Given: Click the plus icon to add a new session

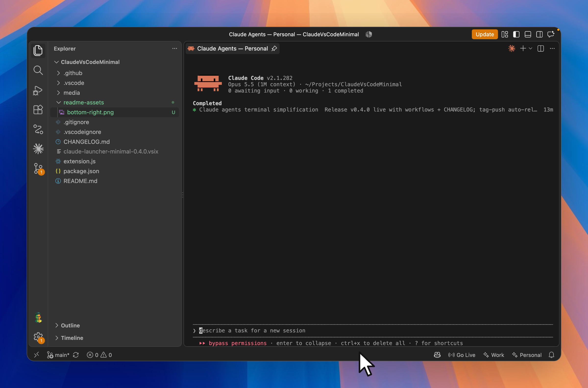Looking at the screenshot, I should pos(523,49).
